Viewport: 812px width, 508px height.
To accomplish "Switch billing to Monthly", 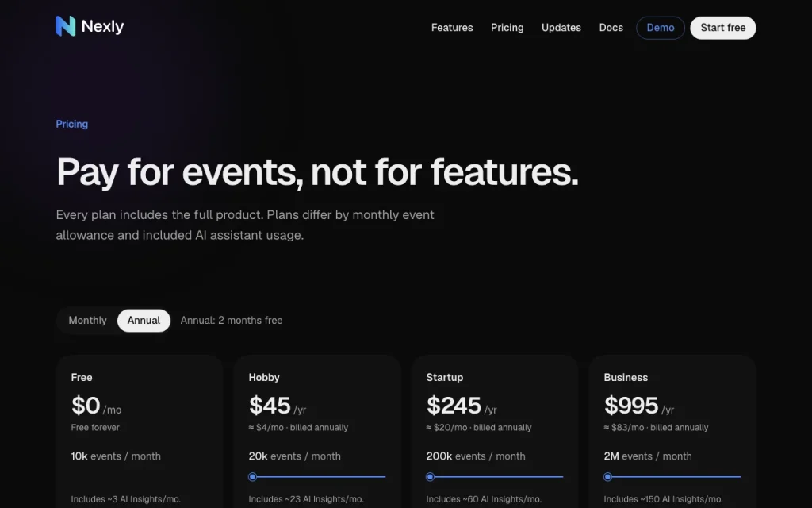I will (87, 321).
